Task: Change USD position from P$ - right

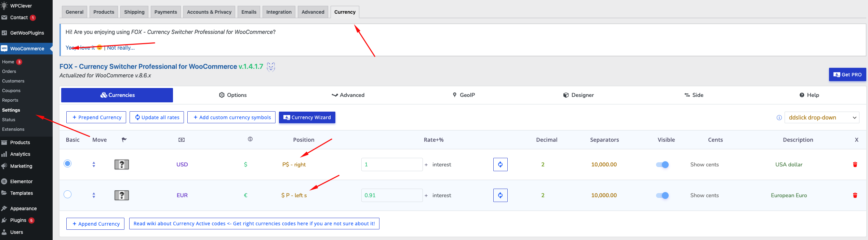Action: (294, 164)
